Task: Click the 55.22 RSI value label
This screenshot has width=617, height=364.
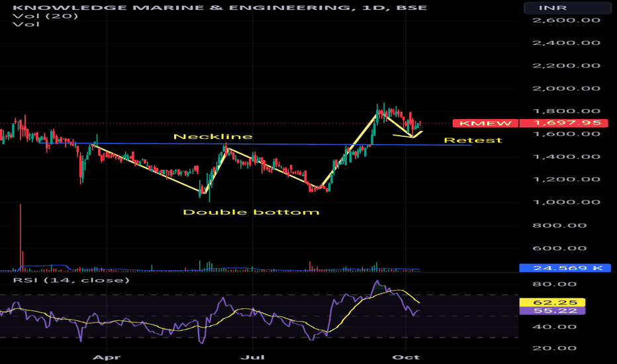Action: coord(553,310)
